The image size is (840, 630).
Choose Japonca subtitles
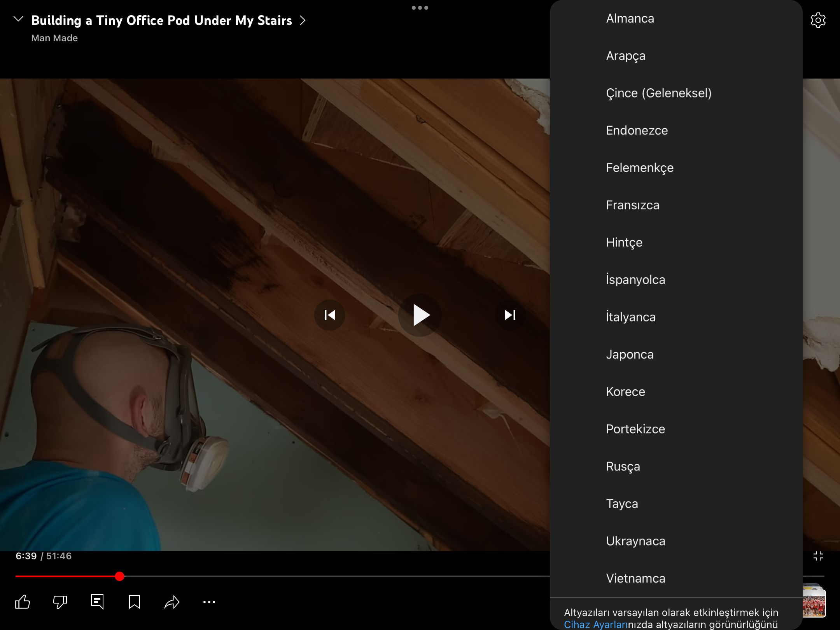[x=676, y=354]
